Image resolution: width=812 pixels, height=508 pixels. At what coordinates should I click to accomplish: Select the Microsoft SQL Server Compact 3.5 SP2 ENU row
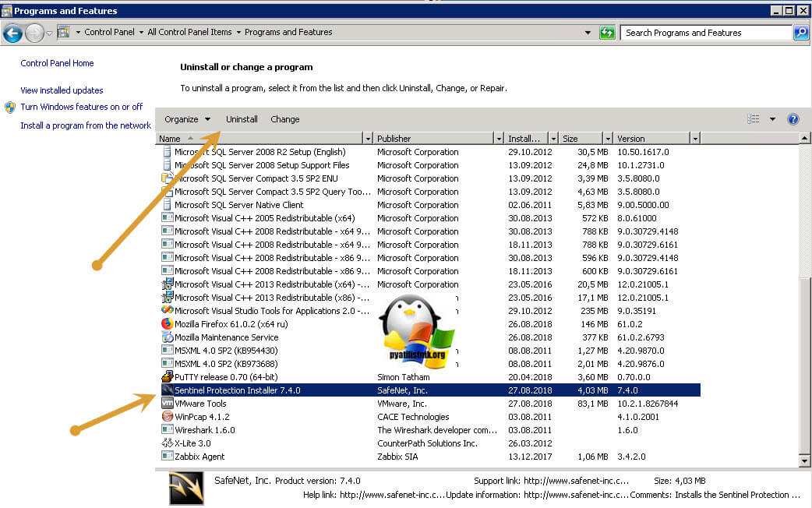point(430,178)
